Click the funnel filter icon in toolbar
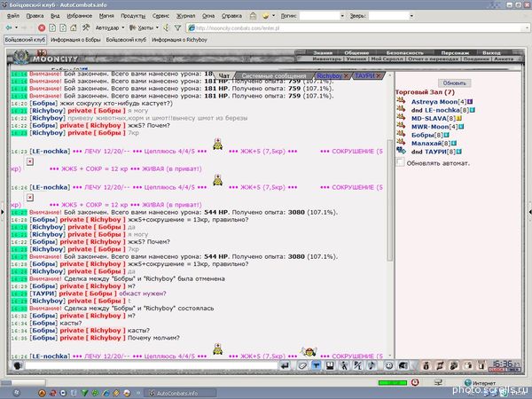Image resolution: width=532 pixels, height=399 pixels. [177, 27]
